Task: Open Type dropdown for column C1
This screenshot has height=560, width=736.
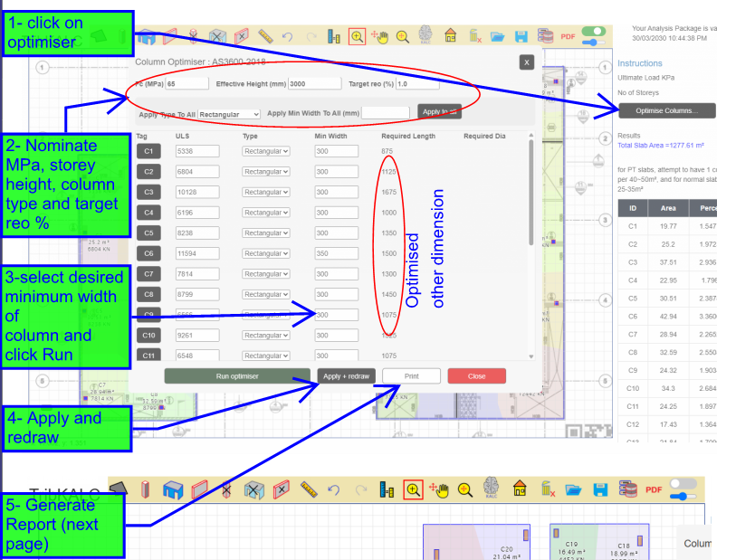Action: coord(265,151)
